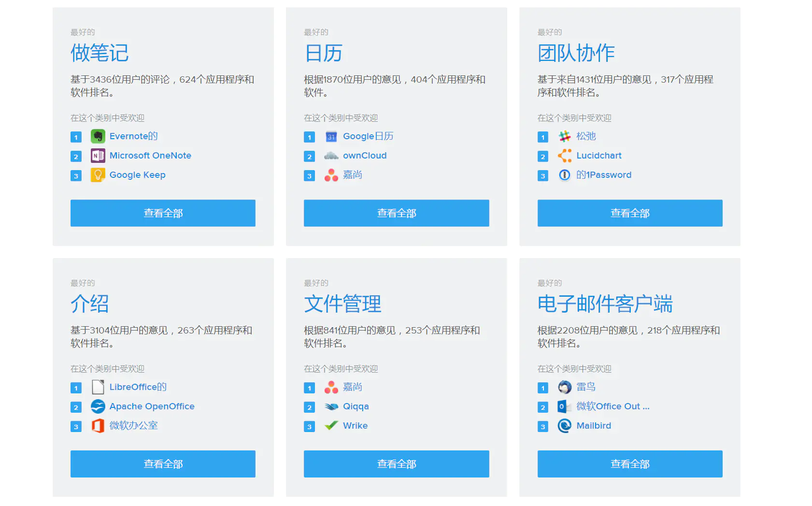Open the LibreOffice的 link
Image resolution: width=812 pixels, height=506 pixels.
tap(138, 387)
